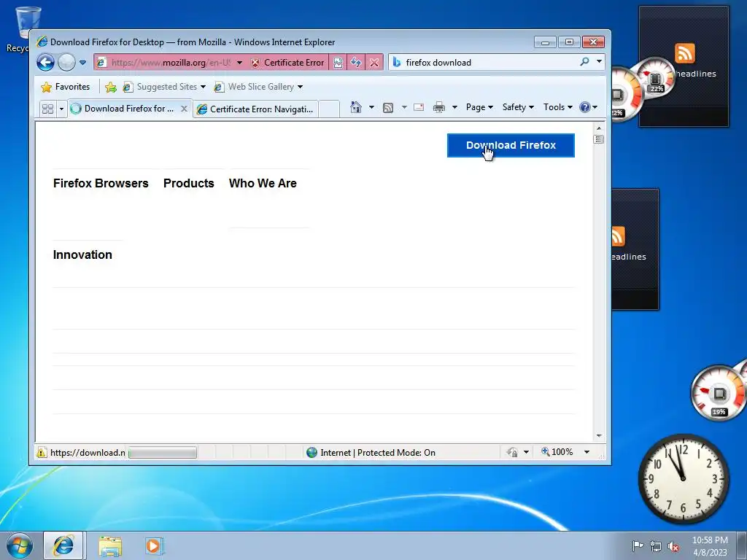
Task: Print page with printer icon
Action: (438, 108)
